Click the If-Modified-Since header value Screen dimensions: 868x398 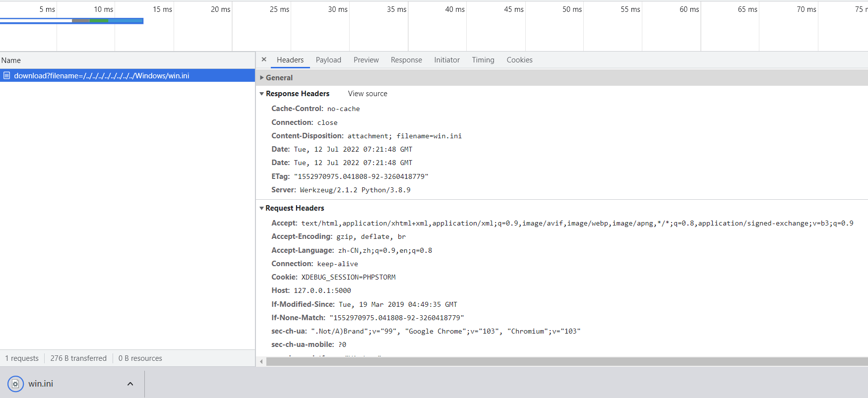(x=398, y=305)
